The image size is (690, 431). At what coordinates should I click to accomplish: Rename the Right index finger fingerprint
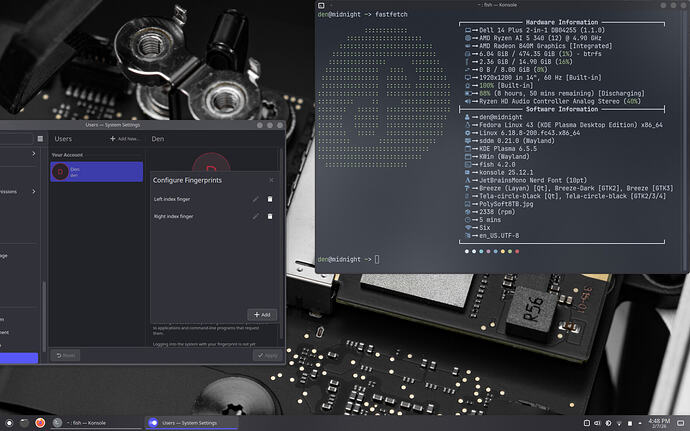pos(256,216)
